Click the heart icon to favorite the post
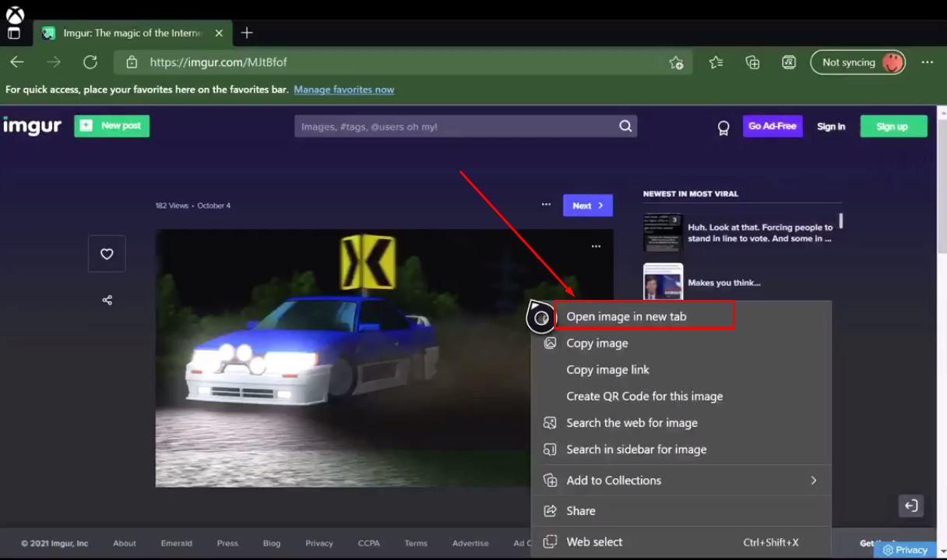 tap(107, 253)
